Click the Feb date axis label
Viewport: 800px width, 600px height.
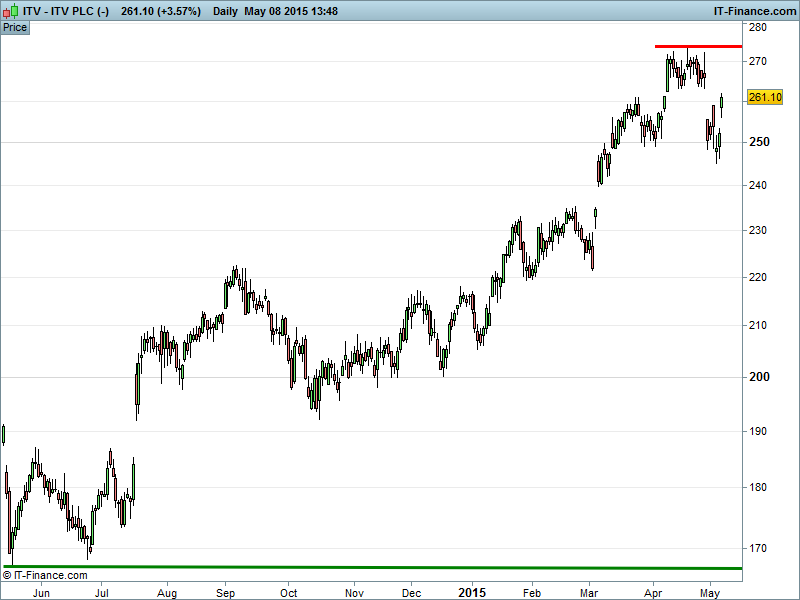[x=532, y=593]
